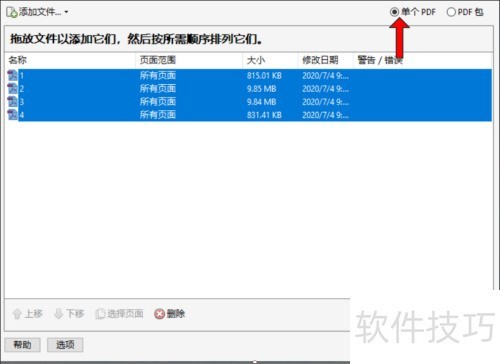Click the PDF icon of file 3
The width and height of the screenshot is (500, 364).
[13, 102]
